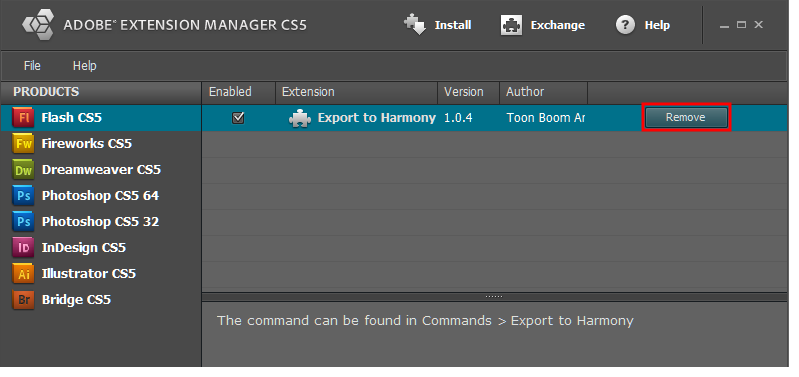Click the Install puzzle-piece icon

point(415,24)
